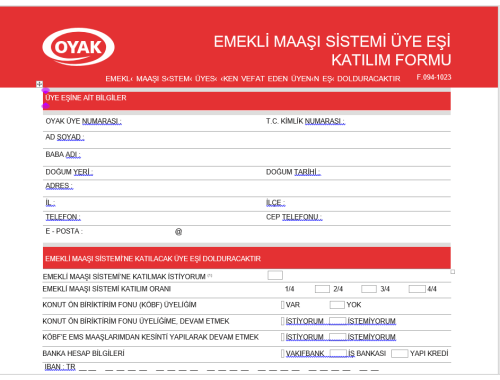This screenshot has height=380, width=500.
Task: Check İSTİYORUM in the KESİNTİ YAPILARAK row
Action: [x=283, y=337]
